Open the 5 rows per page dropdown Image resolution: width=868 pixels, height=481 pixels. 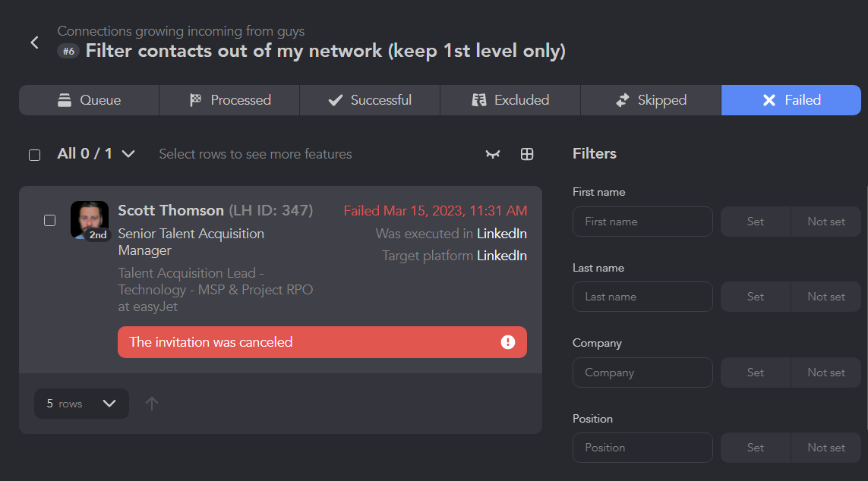81,404
